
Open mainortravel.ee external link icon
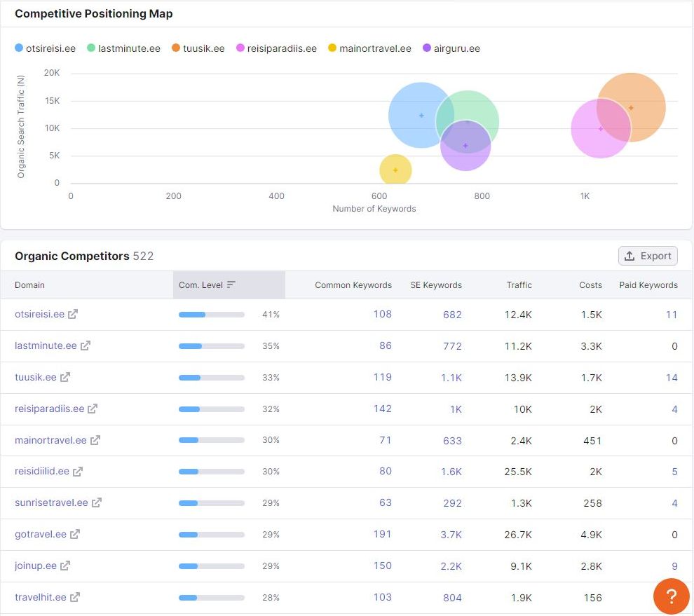(95, 440)
